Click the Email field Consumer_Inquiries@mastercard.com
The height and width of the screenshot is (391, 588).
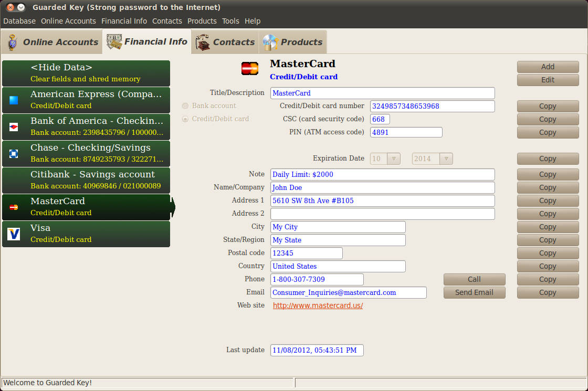[349, 292]
